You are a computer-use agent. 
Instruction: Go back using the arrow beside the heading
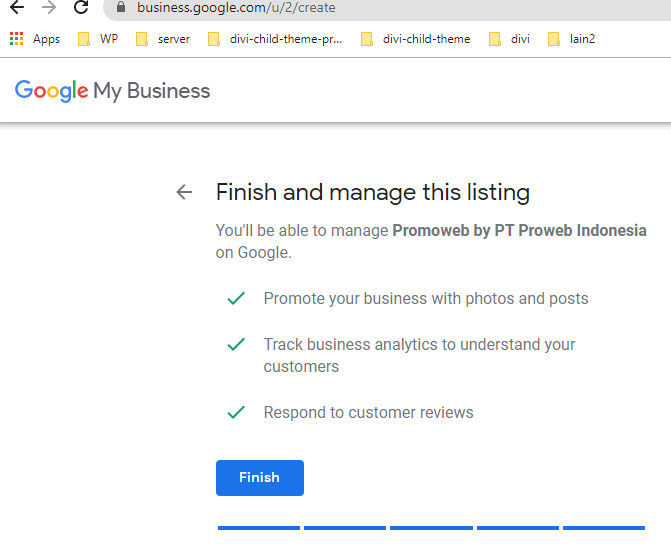tap(184, 192)
